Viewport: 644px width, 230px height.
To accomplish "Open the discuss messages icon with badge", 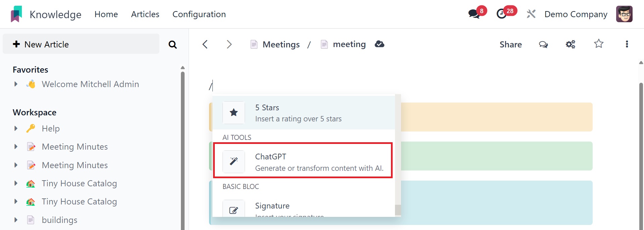I will [x=474, y=14].
